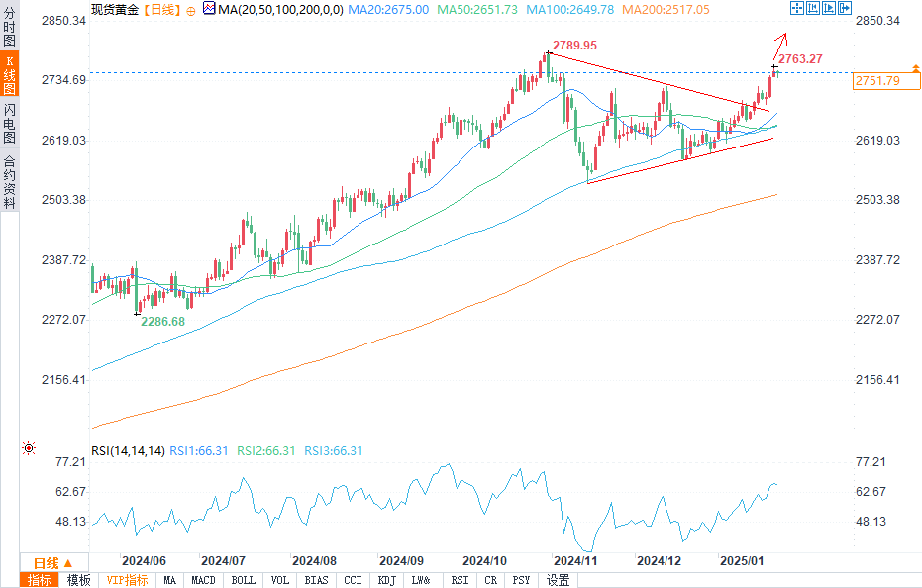Viewport: 922px width, 588px height.
Task: Click the 设置 settings button
Action: pyautogui.click(x=559, y=580)
